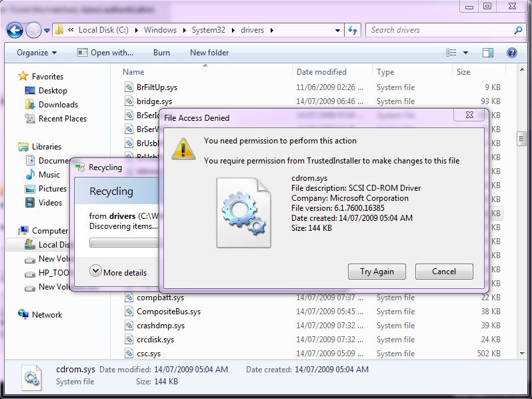Select the Windows breadcrumb
This screenshot has height=399, width=532.
(x=160, y=30)
